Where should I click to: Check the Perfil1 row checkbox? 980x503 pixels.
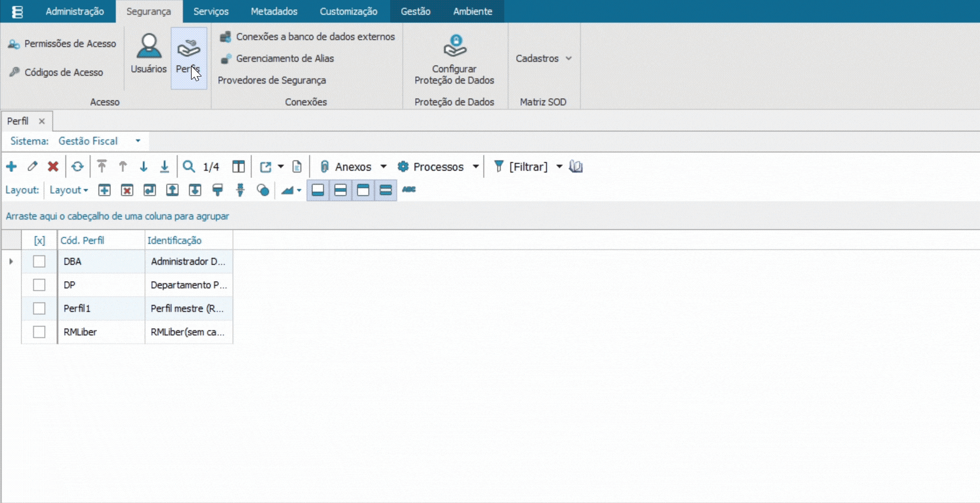39,308
